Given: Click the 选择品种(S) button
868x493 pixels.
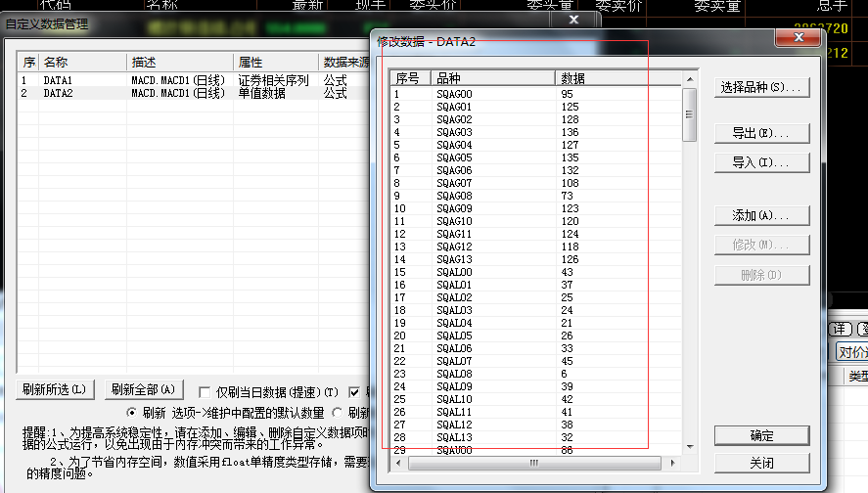Looking at the screenshot, I should [x=761, y=87].
